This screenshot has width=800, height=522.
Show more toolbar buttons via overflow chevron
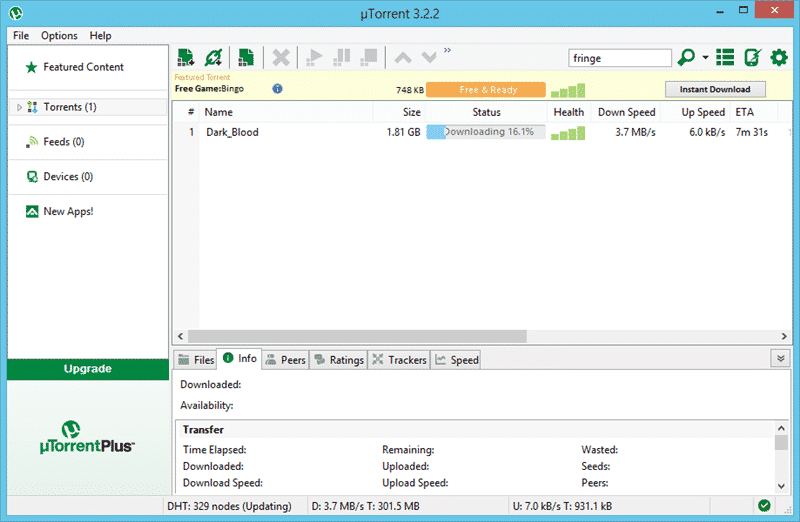pyautogui.click(x=447, y=50)
